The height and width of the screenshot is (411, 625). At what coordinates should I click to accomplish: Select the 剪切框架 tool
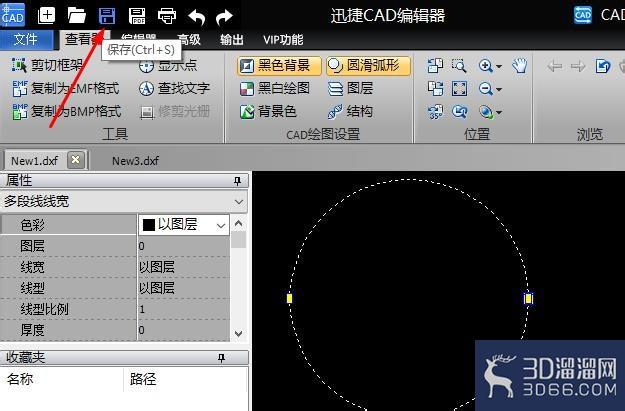pyautogui.click(x=47, y=65)
